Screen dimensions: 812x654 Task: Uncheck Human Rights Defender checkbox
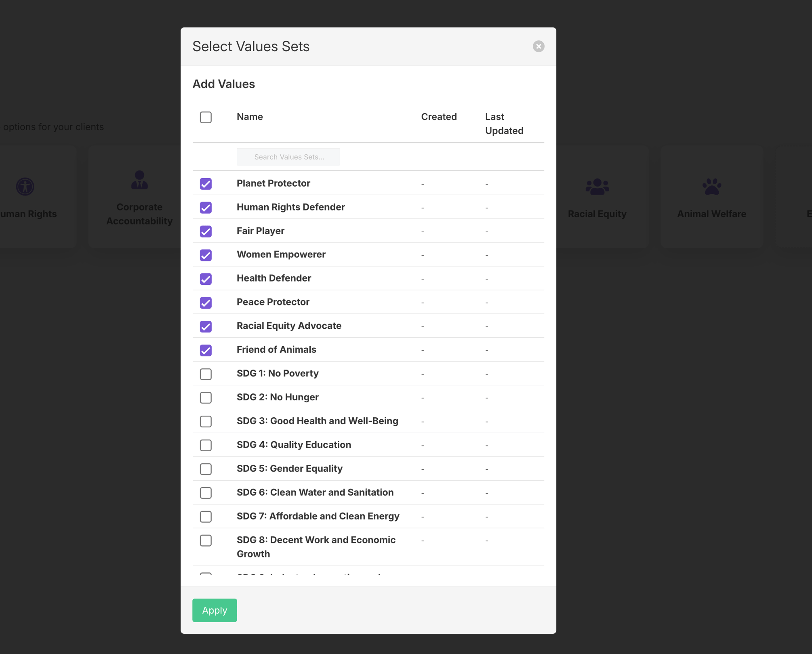pos(206,208)
